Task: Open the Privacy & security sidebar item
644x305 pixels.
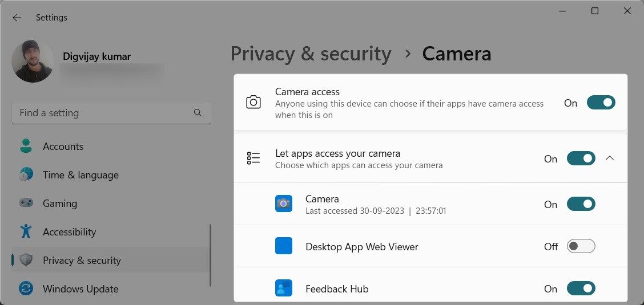Action: (82, 261)
